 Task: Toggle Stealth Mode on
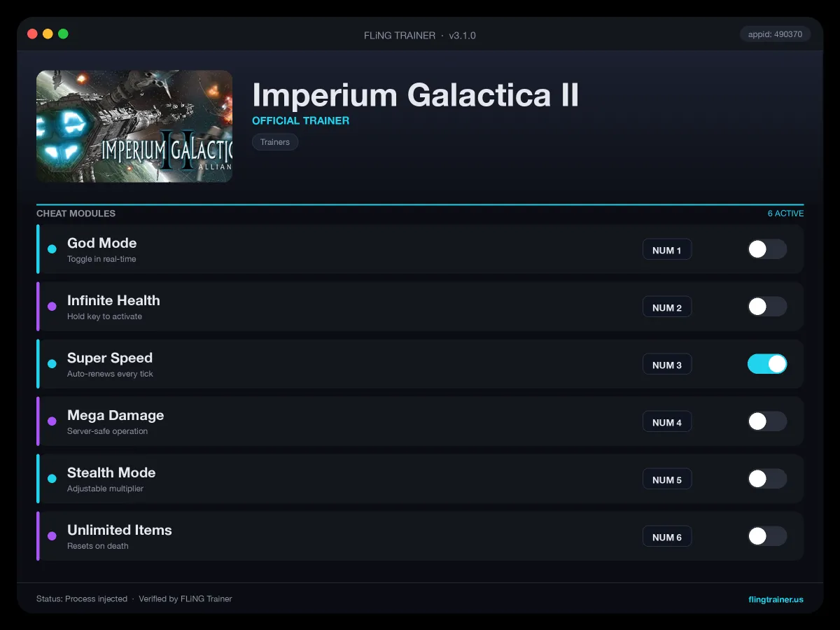coord(767,479)
